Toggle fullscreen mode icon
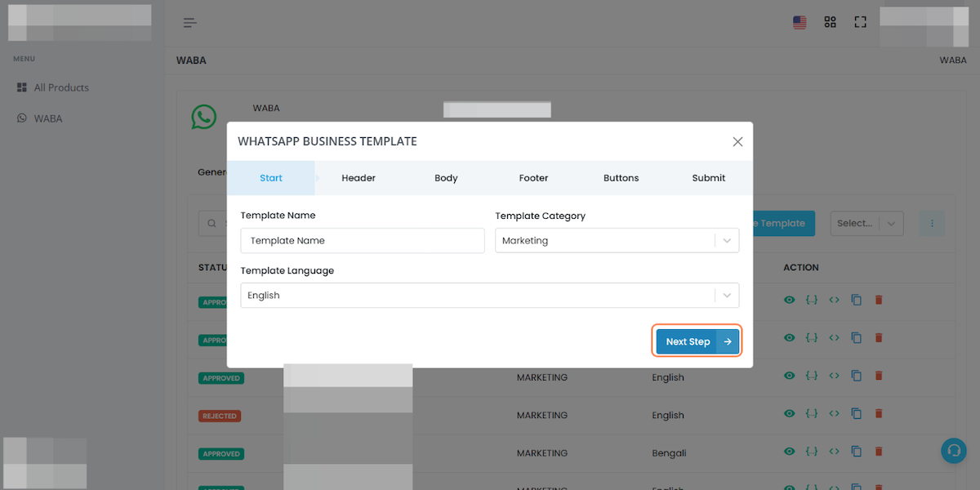 860,23
